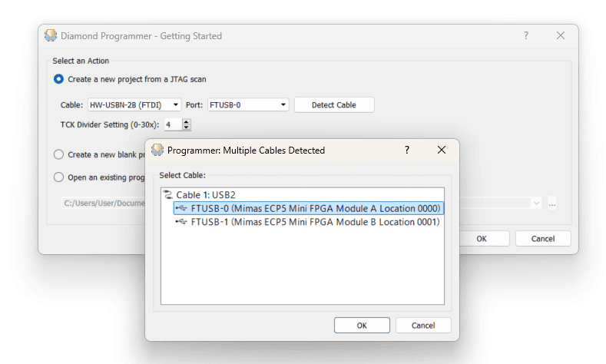
Task: Close the Multiple Cables Detected dialog
Action: tap(441, 151)
